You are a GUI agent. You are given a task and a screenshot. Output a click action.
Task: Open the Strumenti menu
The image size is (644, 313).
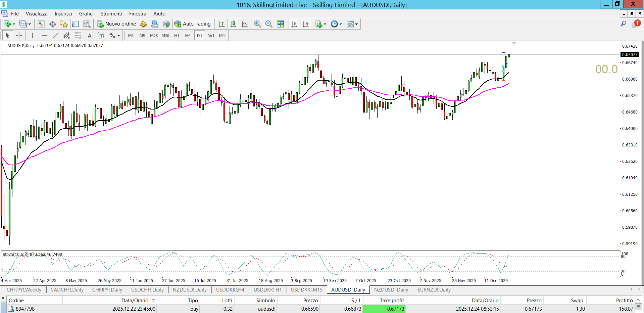(x=111, y=14)
